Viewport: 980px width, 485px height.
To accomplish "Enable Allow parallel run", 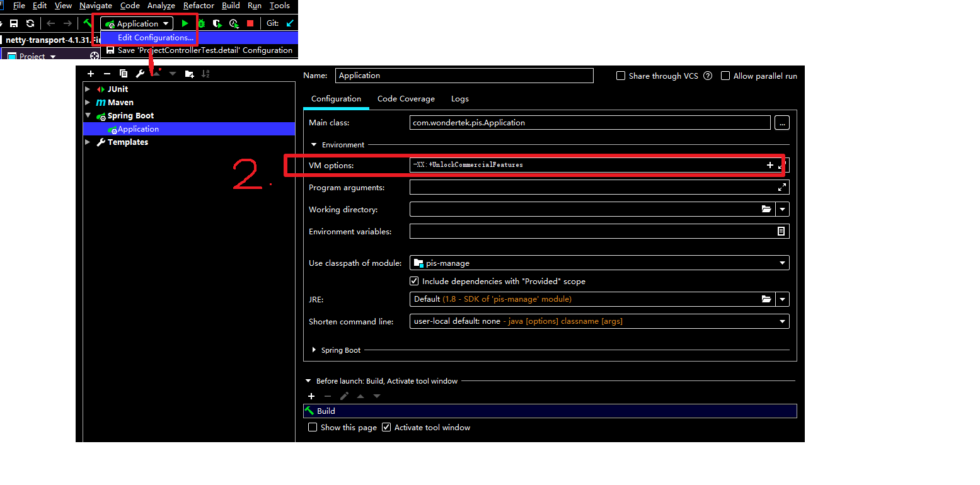I will click(725, 76).
